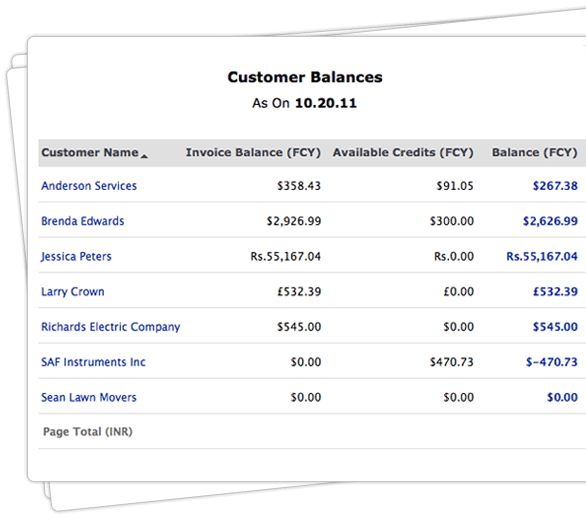Sort by Available Credits (FCY) header
The height and width of the screenshot is (517, 586).
point(403,153)
